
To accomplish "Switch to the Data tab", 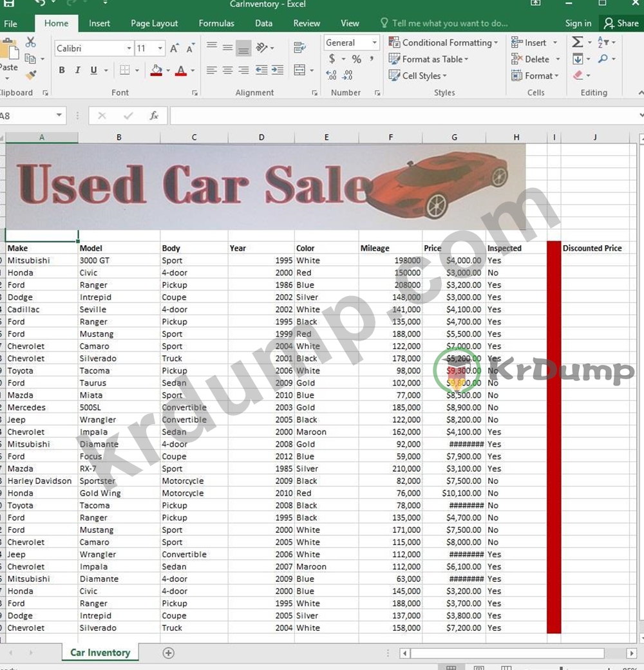I will [263, 24].
